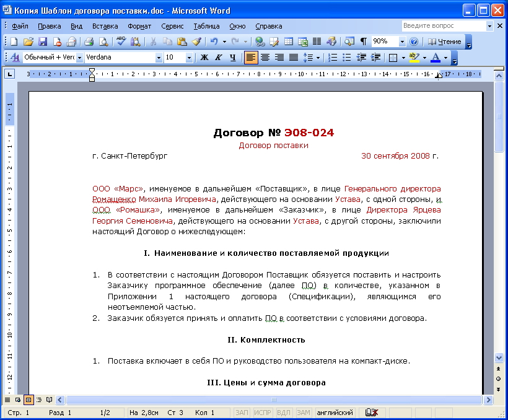Open the select browse object button
The height and width of the screenshot is (420, 508).
[498, 379]
